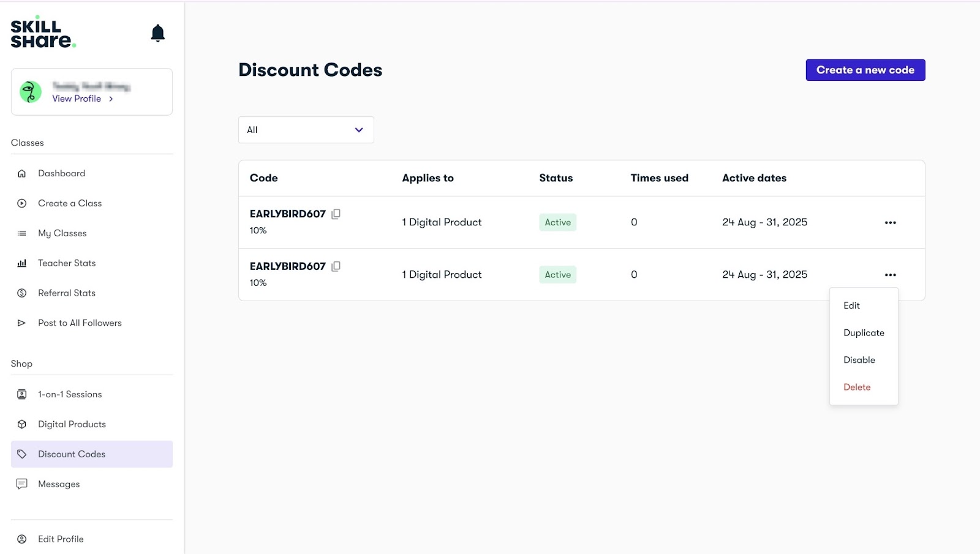Image resolution: width=980 pixels, height=554 pixels.
Task: Click the second row's Active status badge
Action: click(558, 275)
